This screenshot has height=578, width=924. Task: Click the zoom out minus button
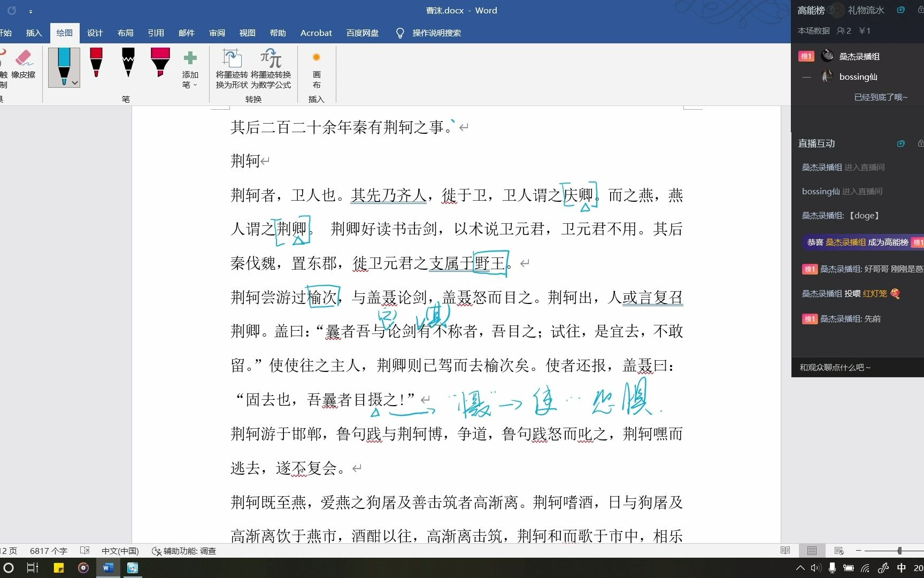(x=858, y=551)
